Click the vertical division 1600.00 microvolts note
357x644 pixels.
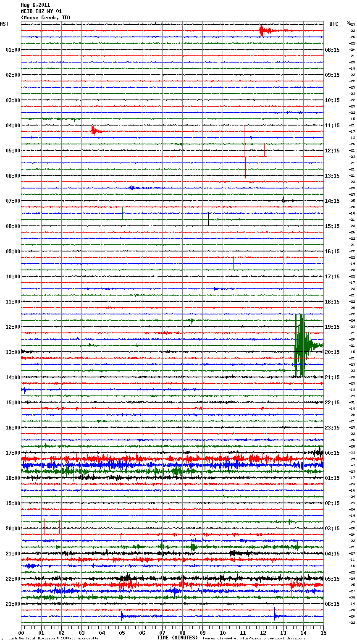tap(54, 639)
